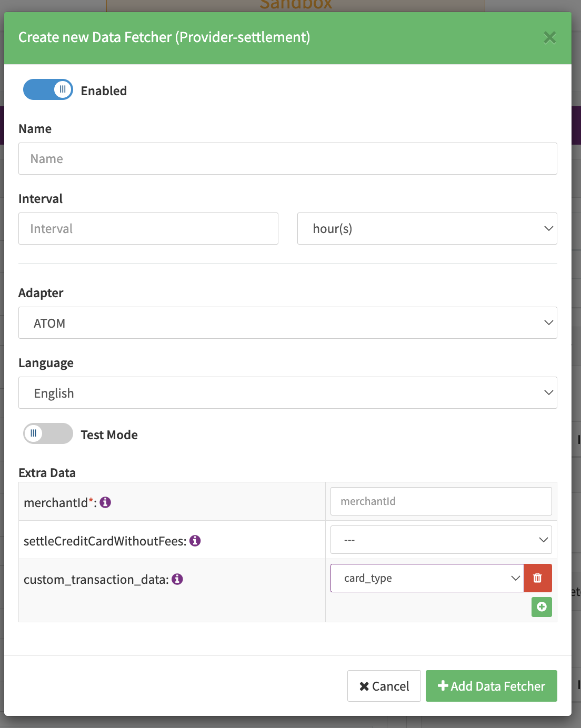Image resolution: width=581 pixels, height=728 pixels.
Task: Turn on Test Mode toggle
Action: click(48, 433)
